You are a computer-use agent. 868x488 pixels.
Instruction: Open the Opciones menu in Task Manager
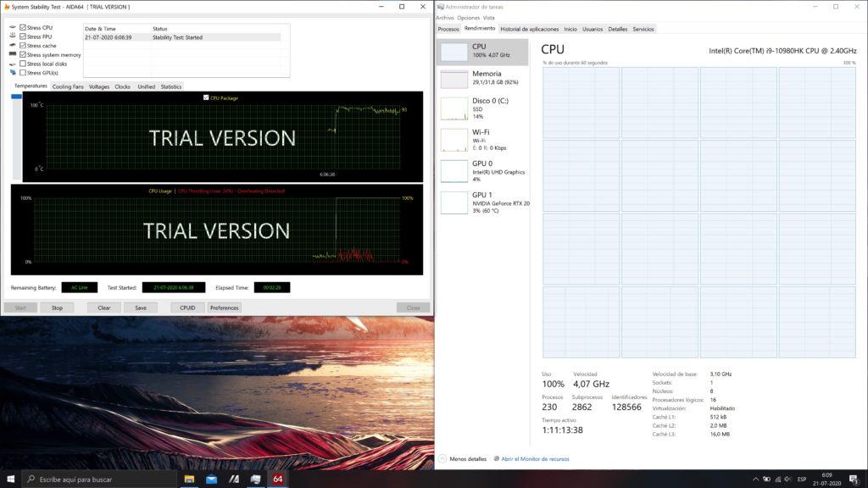[x=468, y=18]
